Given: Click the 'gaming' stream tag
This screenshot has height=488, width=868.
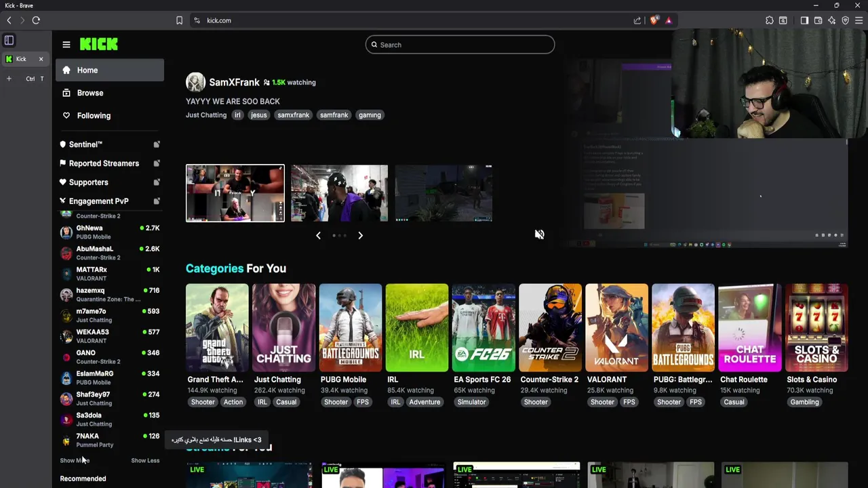Looking at the screenshot, I should coord(370,115).
